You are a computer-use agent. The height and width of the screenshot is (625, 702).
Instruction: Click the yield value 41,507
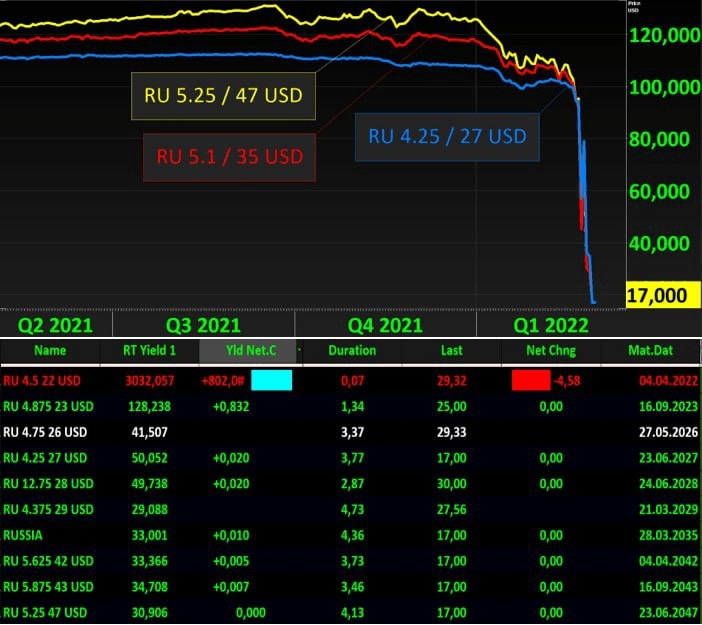pos(150,432)
